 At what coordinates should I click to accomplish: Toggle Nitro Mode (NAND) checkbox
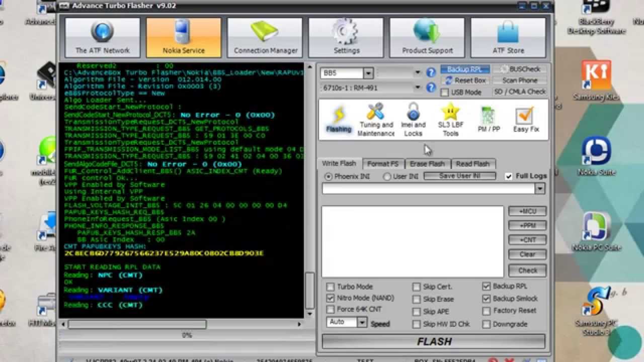click(331, 298)
